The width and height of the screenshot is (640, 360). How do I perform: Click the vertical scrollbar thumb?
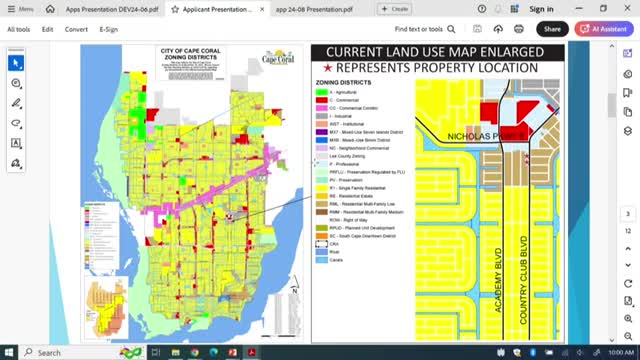[611, 105]
